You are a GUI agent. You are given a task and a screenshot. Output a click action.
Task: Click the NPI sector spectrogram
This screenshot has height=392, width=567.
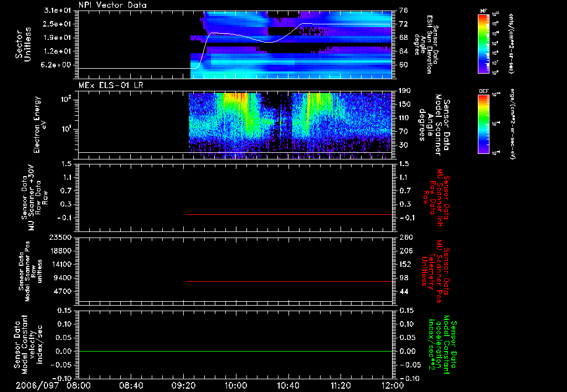point(291,45)
